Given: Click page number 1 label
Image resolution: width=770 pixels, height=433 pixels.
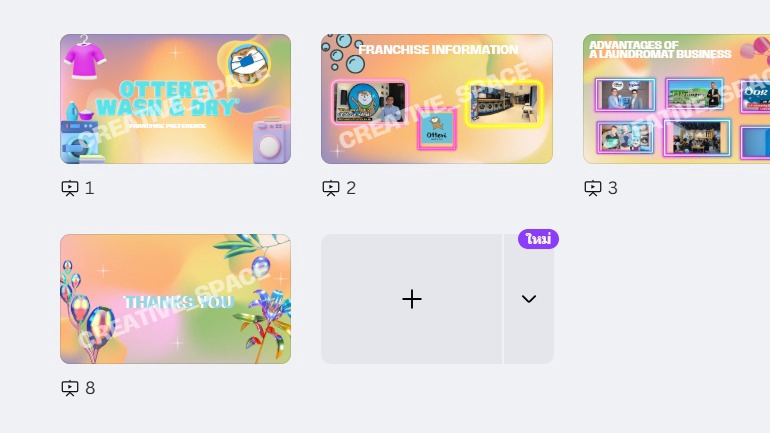Looking at the screenshot, I should click(x=89, y=188).
